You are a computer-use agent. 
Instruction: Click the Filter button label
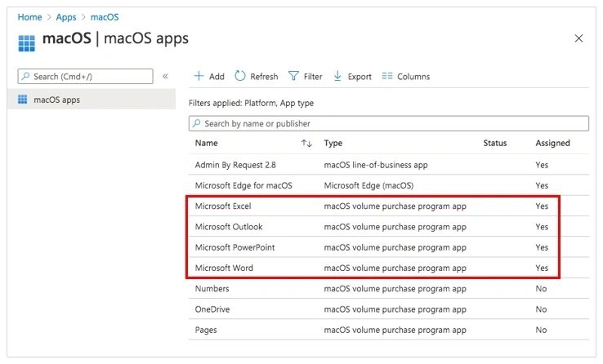tap(313, 77)
